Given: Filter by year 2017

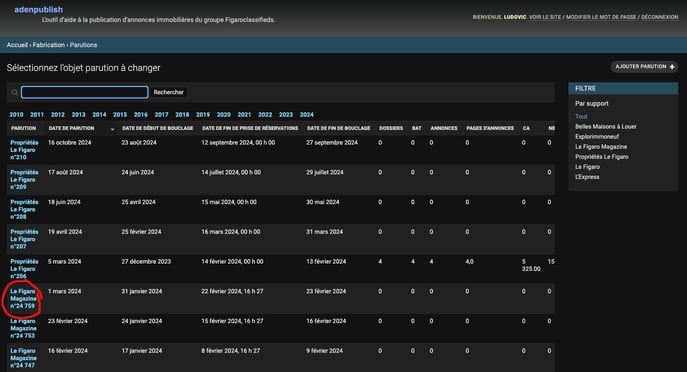Looking at the screenshot, I should pos(161,114).
